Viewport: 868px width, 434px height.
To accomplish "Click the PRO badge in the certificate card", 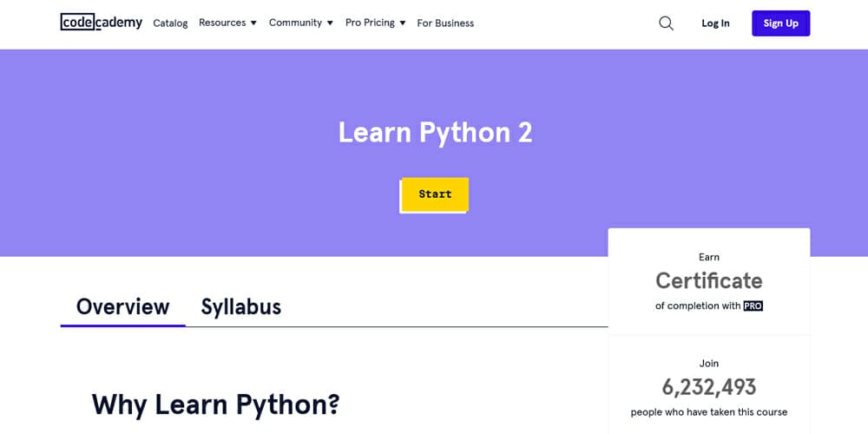I will pyautogui.click(x=753, y=306).
